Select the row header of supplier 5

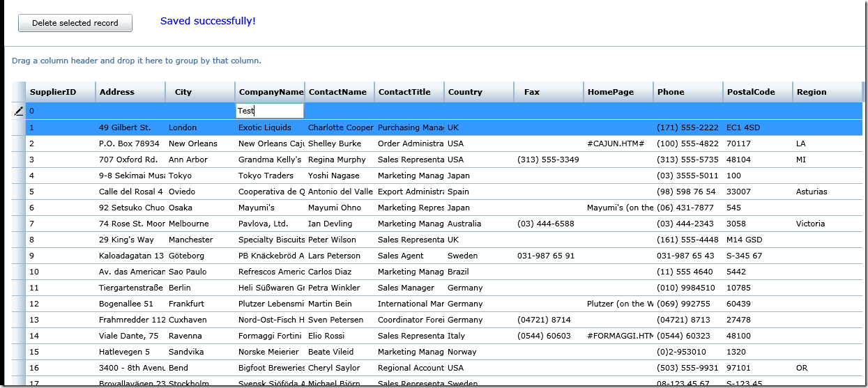[x=19, y=192]
